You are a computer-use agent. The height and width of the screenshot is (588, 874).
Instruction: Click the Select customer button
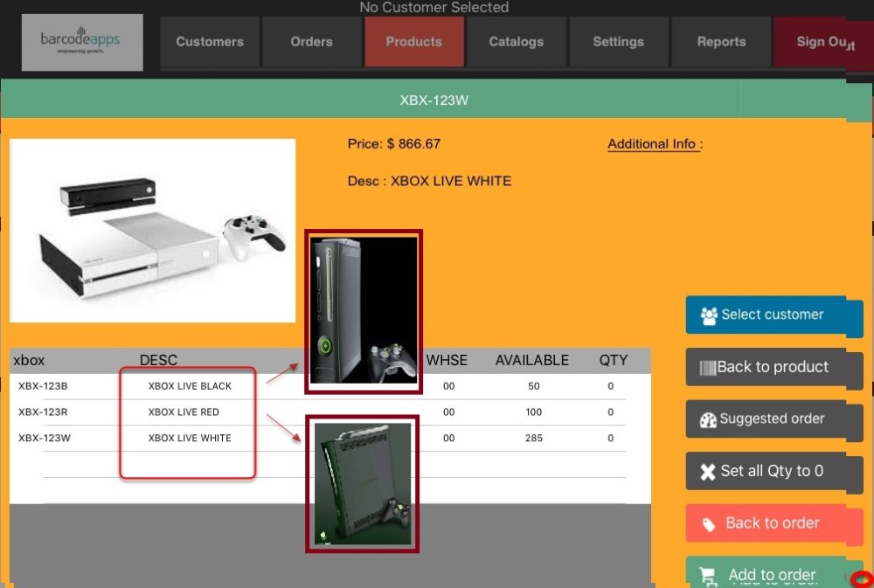tap(774, 315)
